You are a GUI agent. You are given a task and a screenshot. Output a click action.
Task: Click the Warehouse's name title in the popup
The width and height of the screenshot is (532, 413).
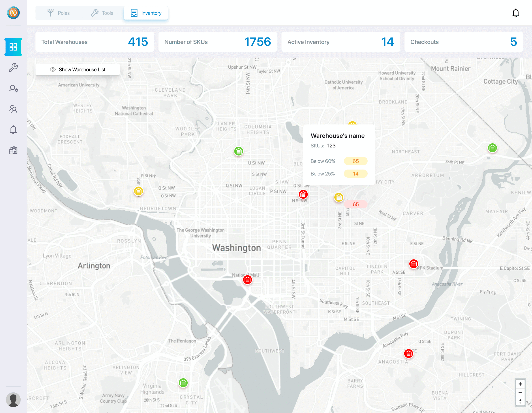click(x=338, y=136)
